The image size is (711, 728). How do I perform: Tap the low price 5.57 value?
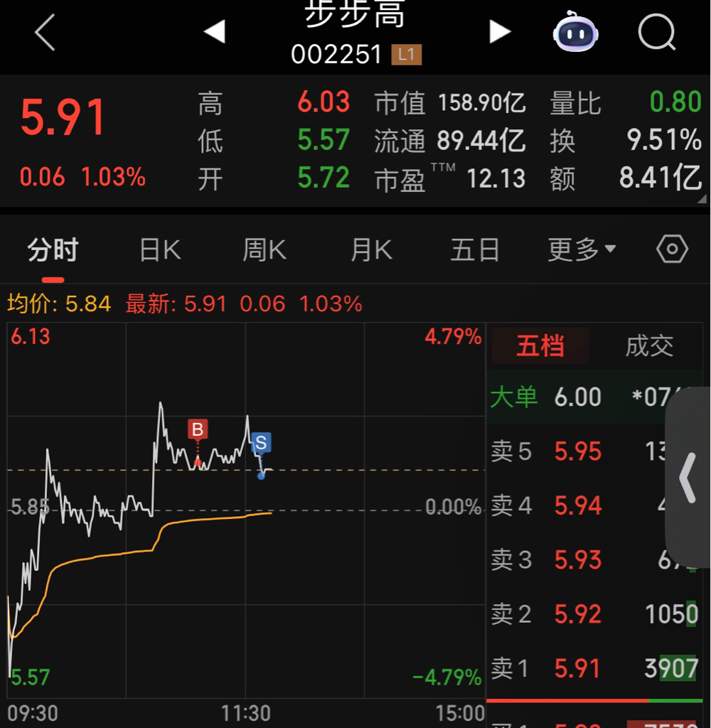coord(324,140)
